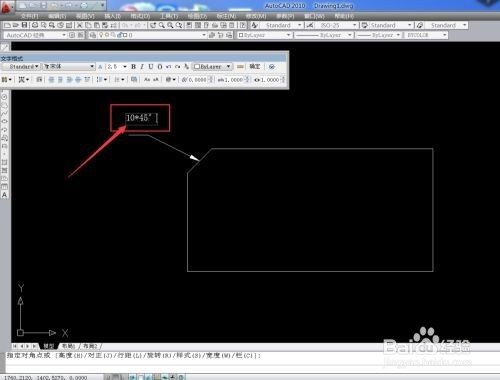Open the Text Formatting options round icon
The height and width of the screenshot is (380, 500).
[x=272, y=67]
